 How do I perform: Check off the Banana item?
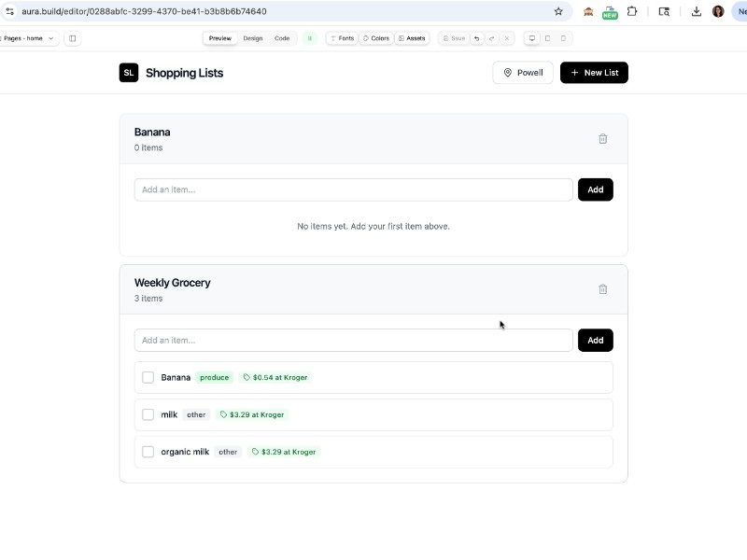148,377
